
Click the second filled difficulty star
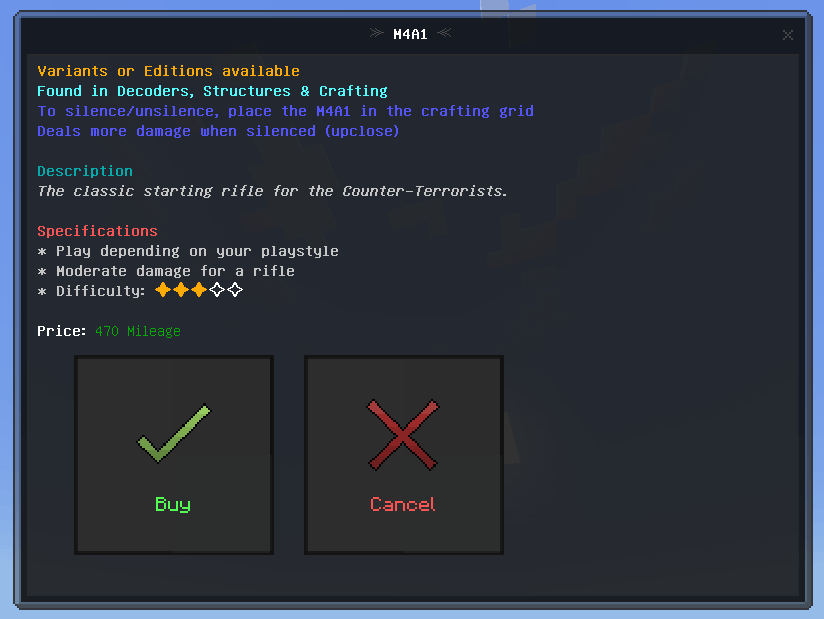coord(181,290)
